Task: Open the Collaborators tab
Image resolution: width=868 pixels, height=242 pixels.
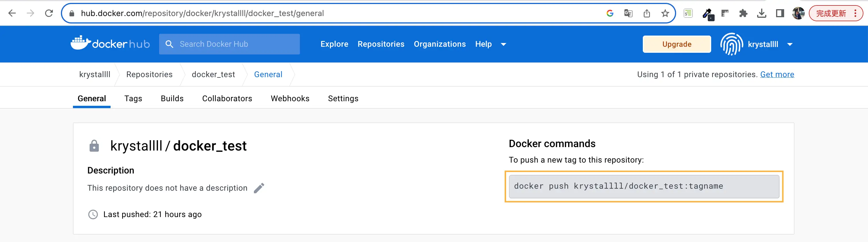Action: pos(227,98)
